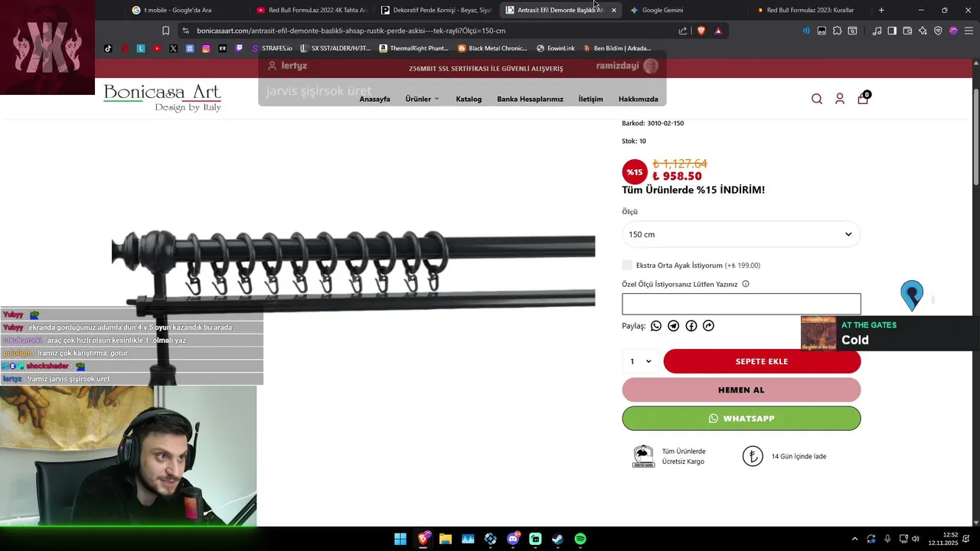Open the taskbar volume speaker icon
980x551 pixels.
point(915,539)
